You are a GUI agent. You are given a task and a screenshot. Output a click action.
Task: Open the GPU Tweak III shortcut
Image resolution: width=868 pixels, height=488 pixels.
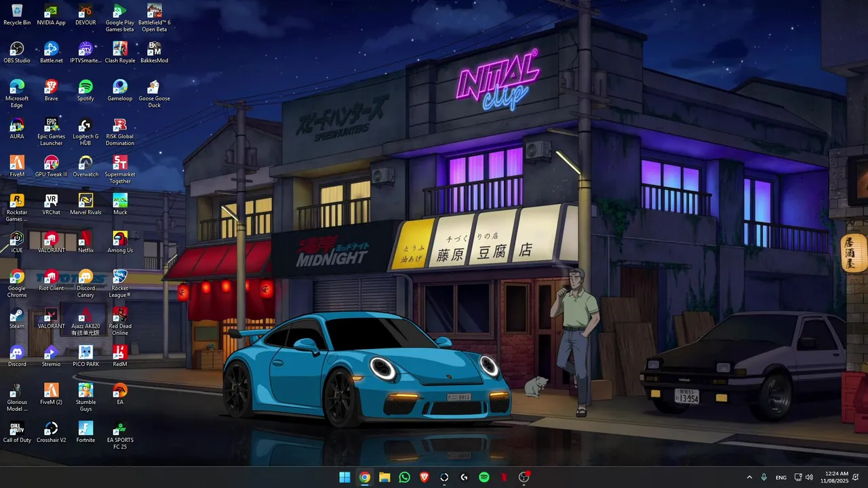click(x=52, y=167)
